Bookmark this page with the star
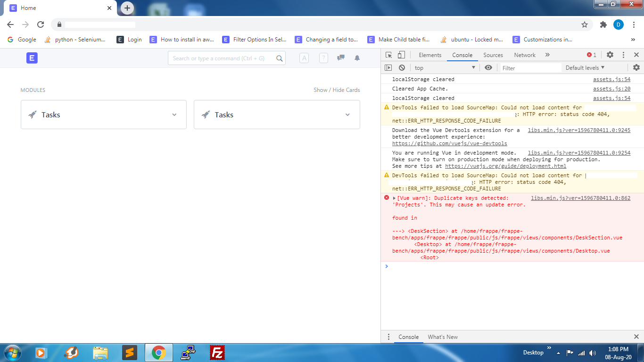Screen dimensions: 644x362 coord(585,25)
